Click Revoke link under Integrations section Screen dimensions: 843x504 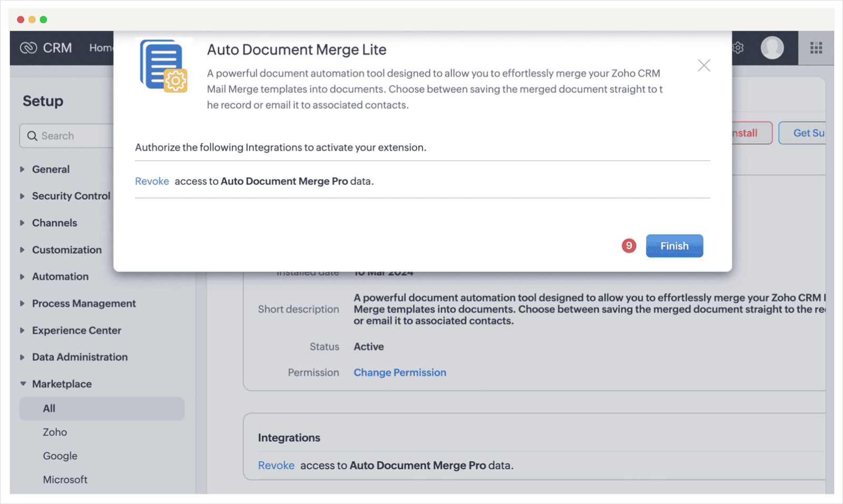(x=276, y=466)
